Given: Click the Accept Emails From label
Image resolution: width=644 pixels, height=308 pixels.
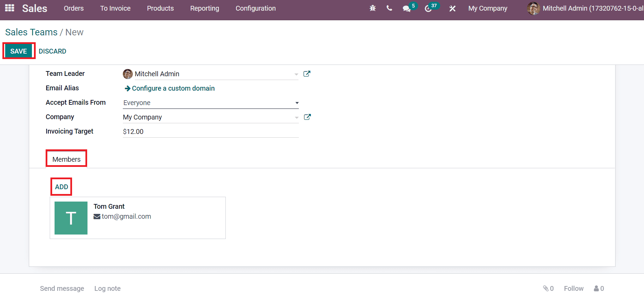Looking at the screenshot, I should tap(75, 102).
